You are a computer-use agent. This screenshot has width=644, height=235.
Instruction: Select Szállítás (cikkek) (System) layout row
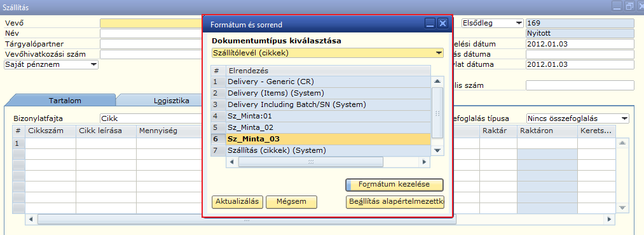click(328, 150)
